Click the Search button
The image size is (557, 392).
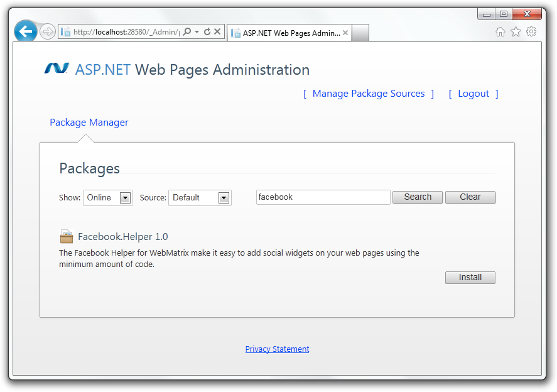[x=417, y=197]
